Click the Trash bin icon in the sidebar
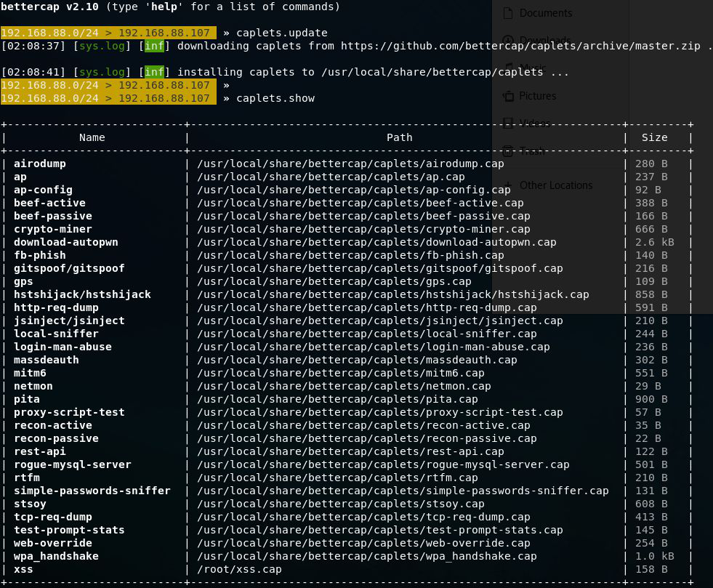This screenshot has width=713, height=588. (508, 151)
